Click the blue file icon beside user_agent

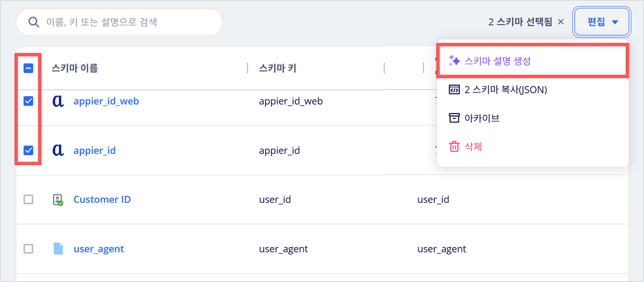point(58,249)
